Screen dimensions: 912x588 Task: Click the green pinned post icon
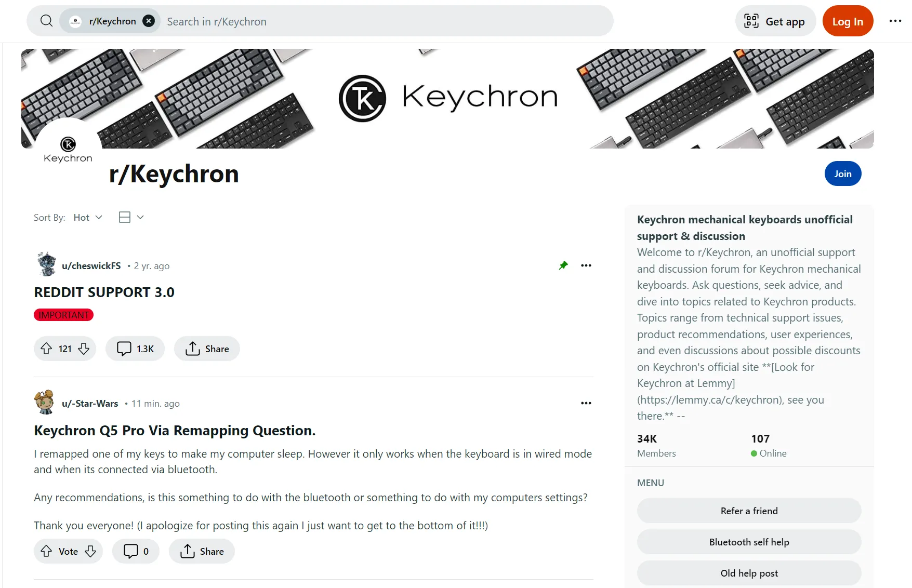(563, 265)
